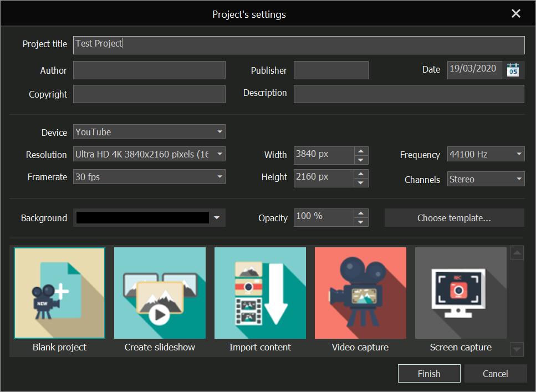
Task: Click the black Background color swatch
Action: 142,218
